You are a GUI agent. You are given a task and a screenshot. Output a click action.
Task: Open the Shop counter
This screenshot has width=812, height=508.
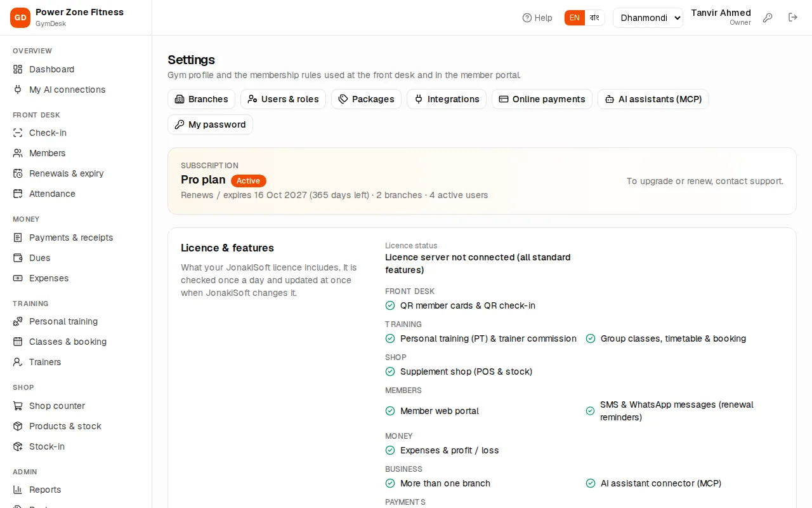tap(76, 406)
